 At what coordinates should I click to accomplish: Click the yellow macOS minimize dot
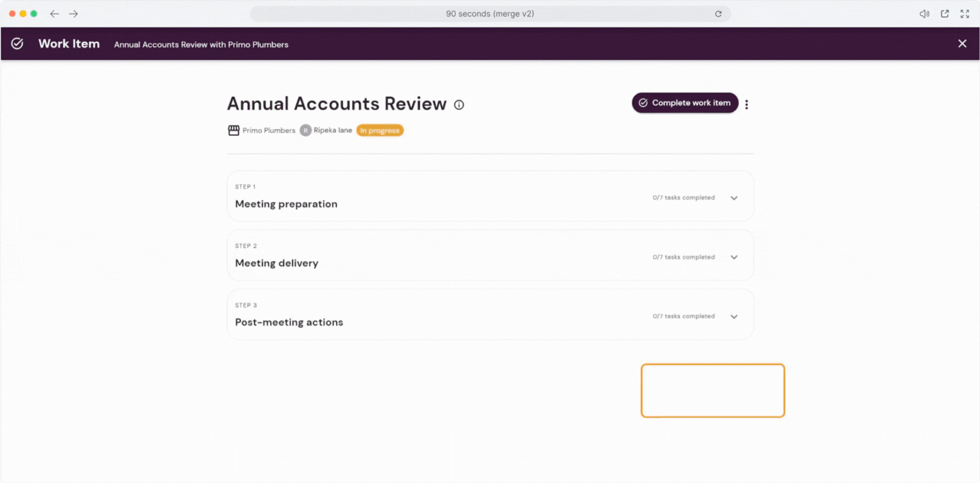(x=23, y=13)
